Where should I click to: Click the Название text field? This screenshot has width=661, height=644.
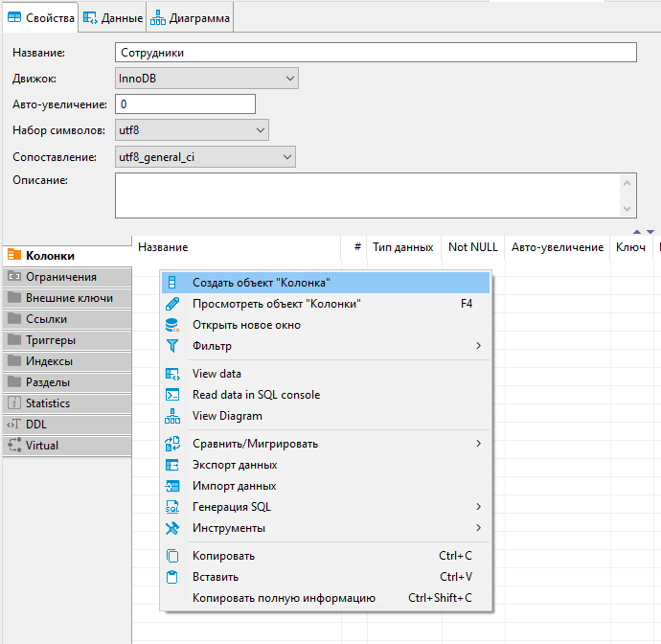point(376,53)
